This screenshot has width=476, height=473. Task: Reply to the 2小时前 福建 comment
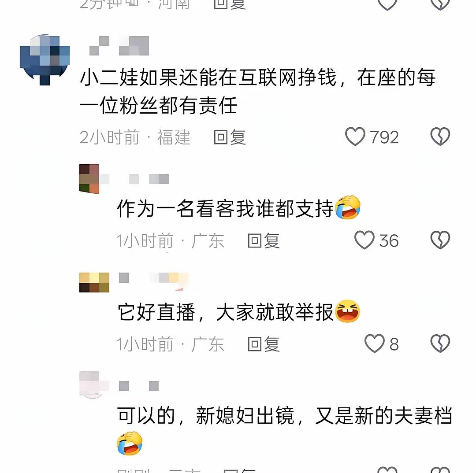(230, 137)
